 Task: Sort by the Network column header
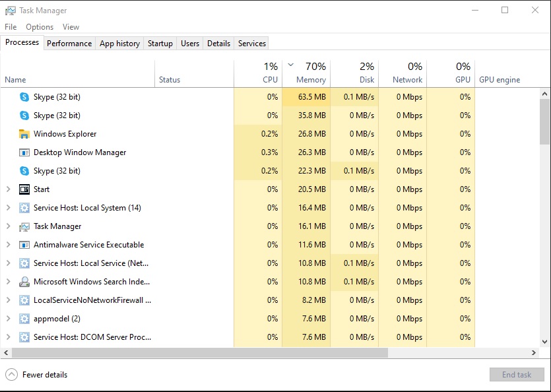[403, 73]
